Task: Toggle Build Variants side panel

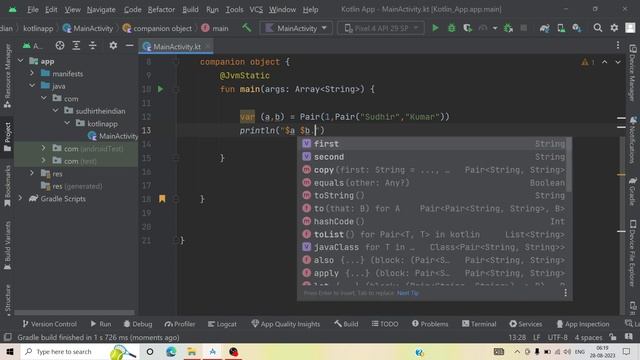Action: click(7, 246)
